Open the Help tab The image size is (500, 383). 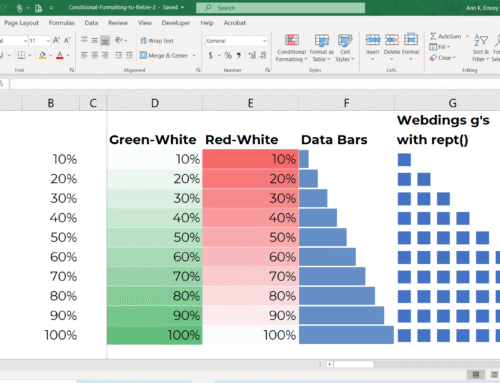coord(207,23)
